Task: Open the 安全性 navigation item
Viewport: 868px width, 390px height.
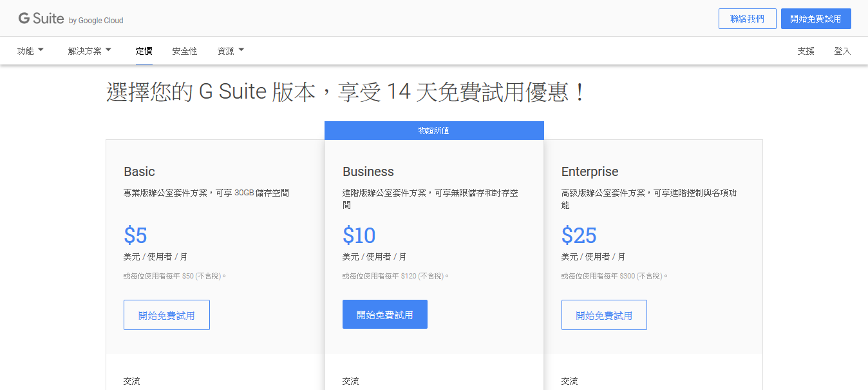Action: [185, 51]
